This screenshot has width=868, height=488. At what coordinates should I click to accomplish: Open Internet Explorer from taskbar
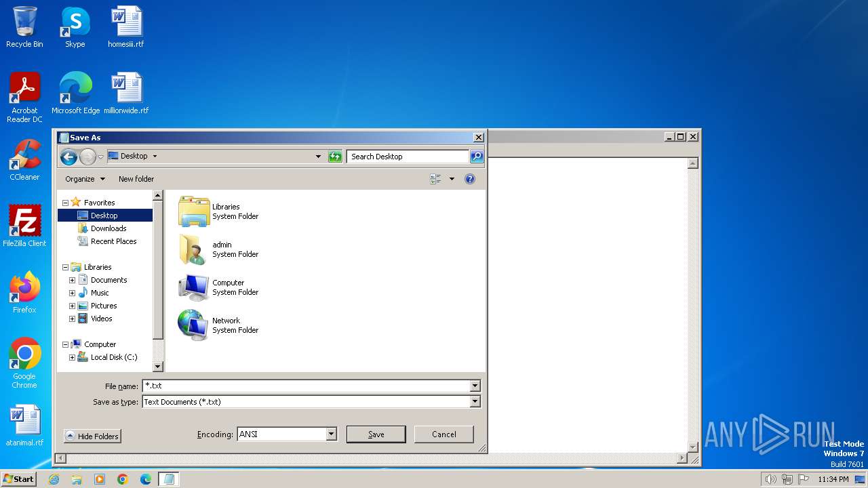54,479
